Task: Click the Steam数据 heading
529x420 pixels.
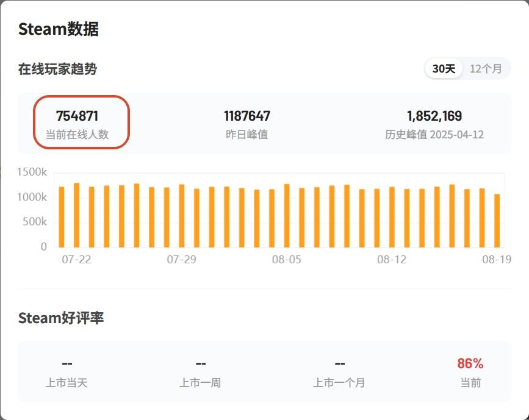Action: coord(59,29)
